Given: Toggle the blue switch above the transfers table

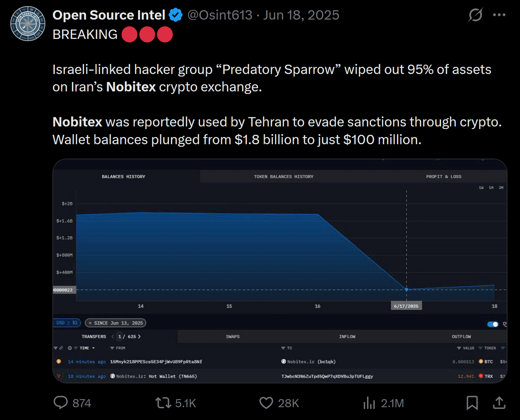Looking at the screenshot, I should 493,324.
